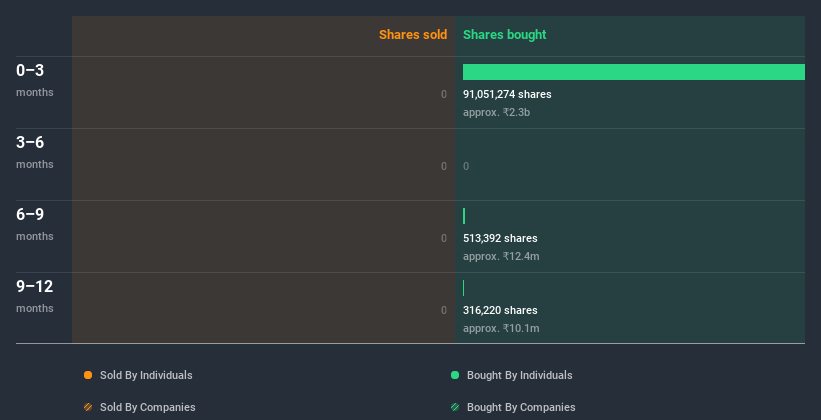Screen dimensions: 821x420
Task: Select the Sold By Companies legend label
Action: tap(148, 407)
